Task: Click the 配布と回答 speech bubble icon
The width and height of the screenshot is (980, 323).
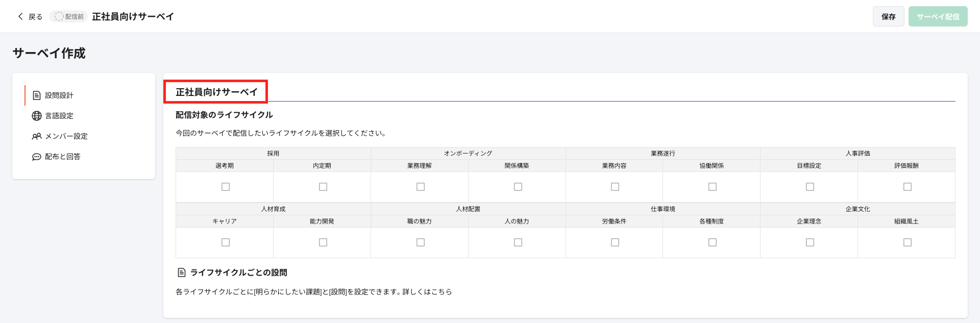Action: tap(37, 157)
